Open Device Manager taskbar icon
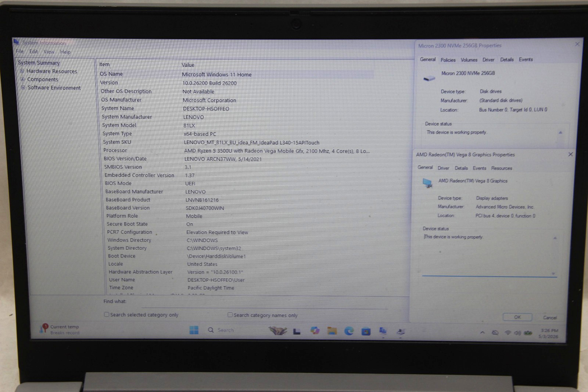The height and width of the screenshot is (392, 588). coord(401,331)
